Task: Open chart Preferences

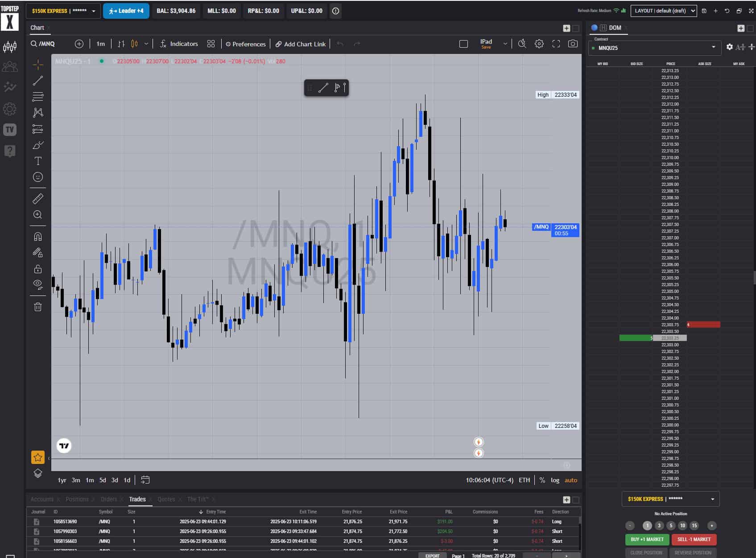Action: pyautogui.click(x=245, y=44)
